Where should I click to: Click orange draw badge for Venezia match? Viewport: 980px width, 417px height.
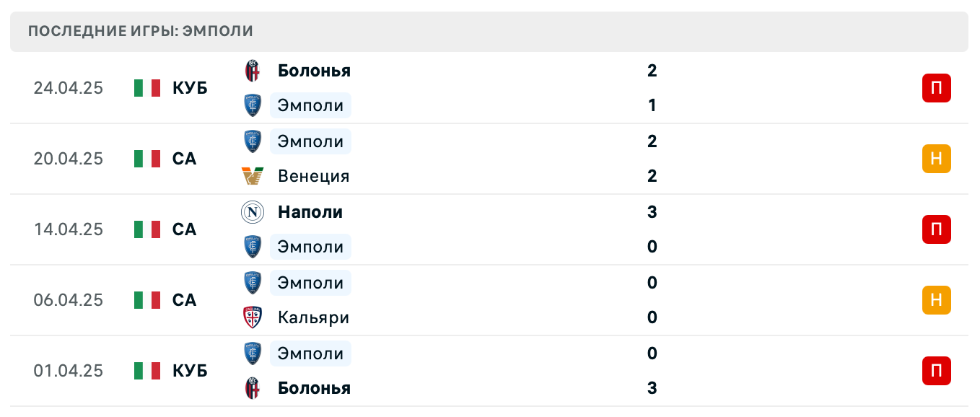point(936,159)
